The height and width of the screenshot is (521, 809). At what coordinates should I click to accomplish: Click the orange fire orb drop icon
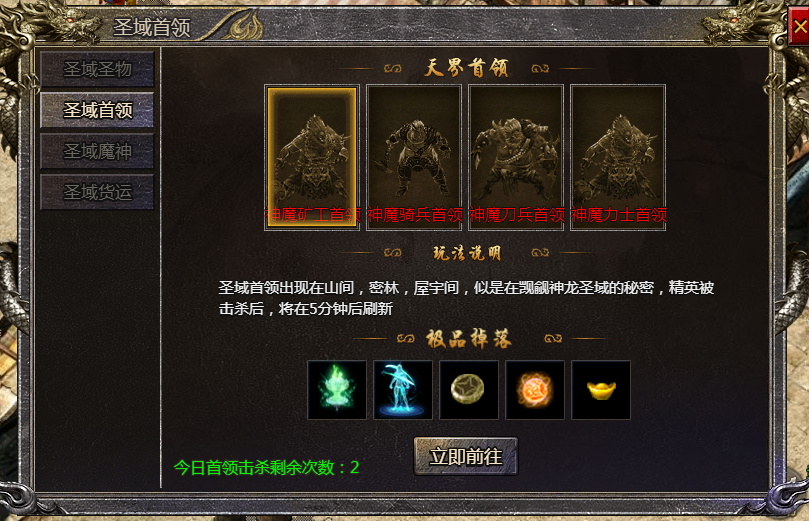click(x=535, y=390)
